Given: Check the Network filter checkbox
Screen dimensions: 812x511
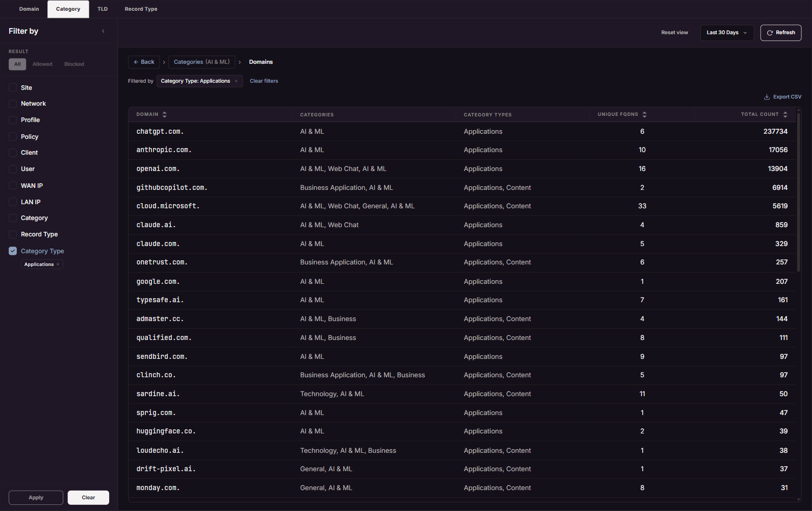Looking at the screenshot, I should 13,104.
